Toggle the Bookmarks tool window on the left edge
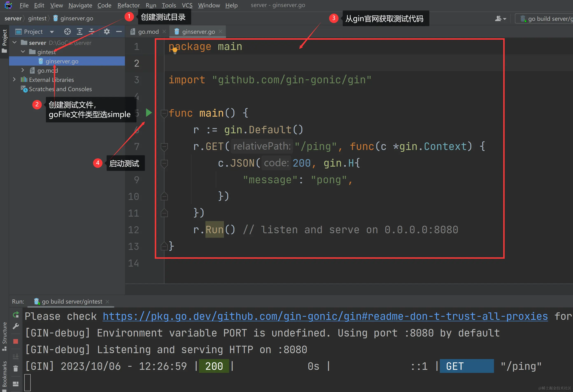 pos(5,374)
